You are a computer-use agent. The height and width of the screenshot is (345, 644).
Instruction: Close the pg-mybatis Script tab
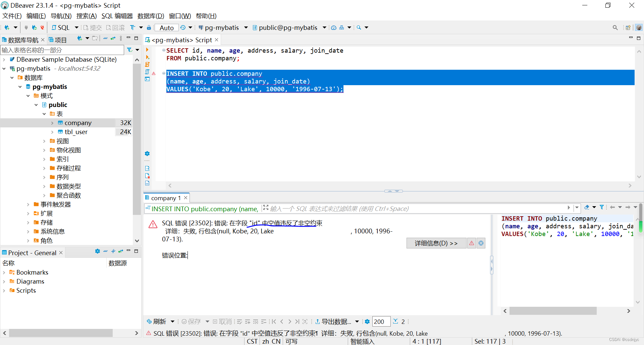[217, 40]
